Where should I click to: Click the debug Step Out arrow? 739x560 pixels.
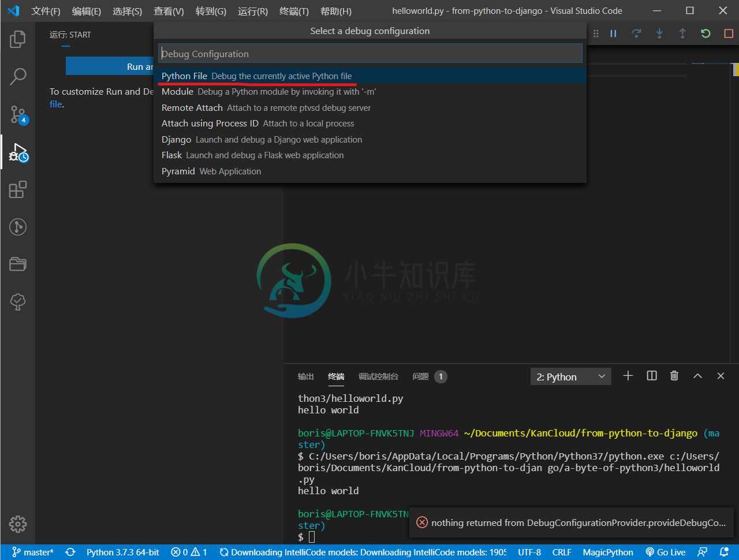682,33
